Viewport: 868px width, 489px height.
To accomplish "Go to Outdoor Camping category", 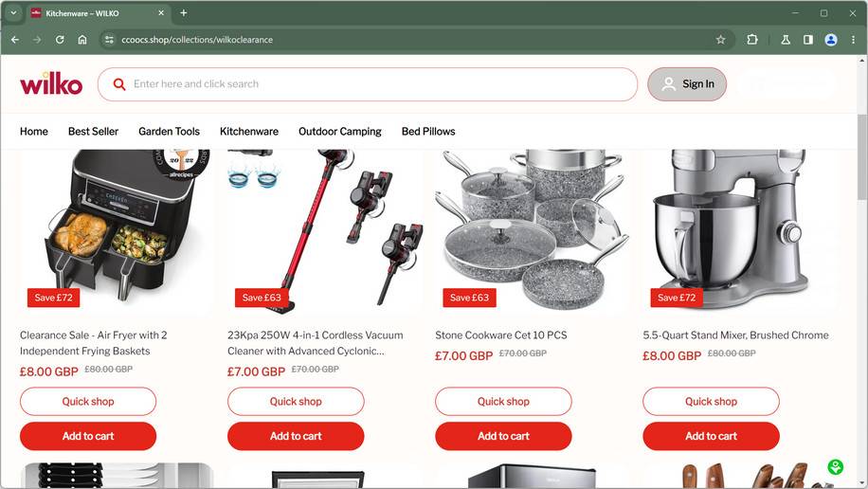I will (x=340, y=131).
